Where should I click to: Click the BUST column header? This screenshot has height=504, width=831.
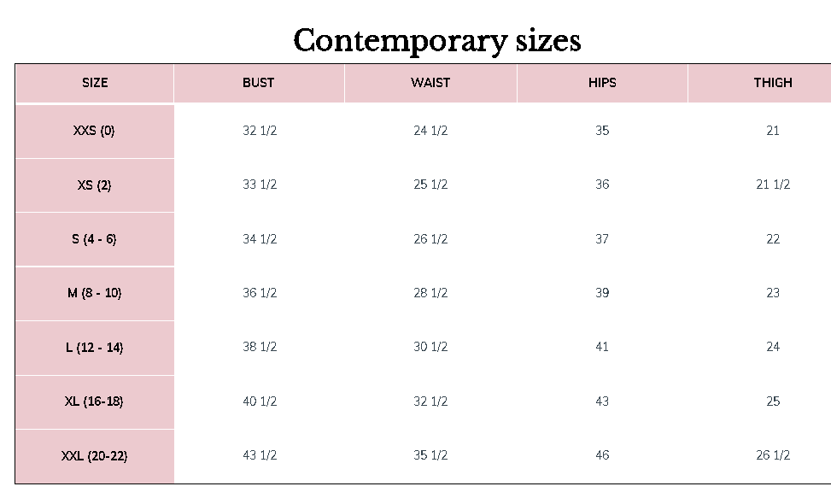pos(259,83)
